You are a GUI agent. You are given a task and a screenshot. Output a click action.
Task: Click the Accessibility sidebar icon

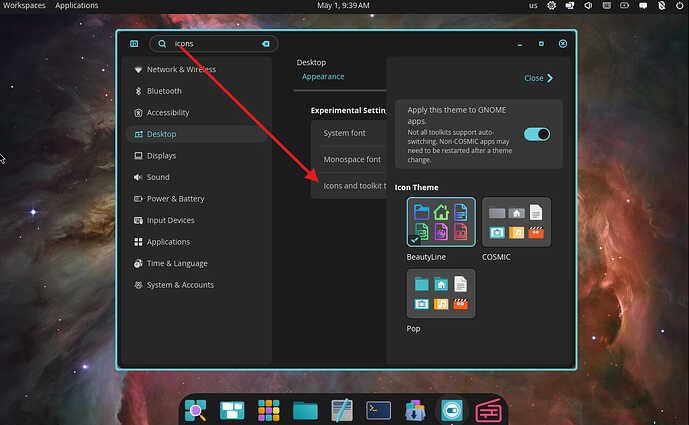(x=138, y=113)
